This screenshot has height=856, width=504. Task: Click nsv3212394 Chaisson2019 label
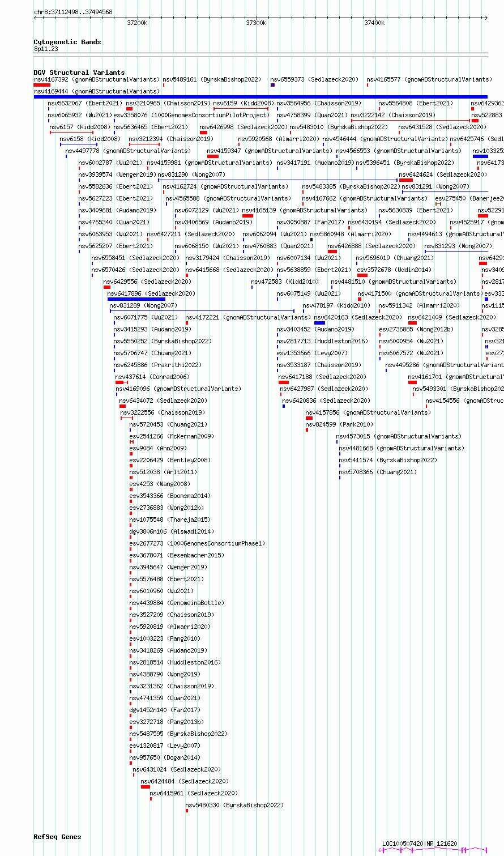coord(171,139)
